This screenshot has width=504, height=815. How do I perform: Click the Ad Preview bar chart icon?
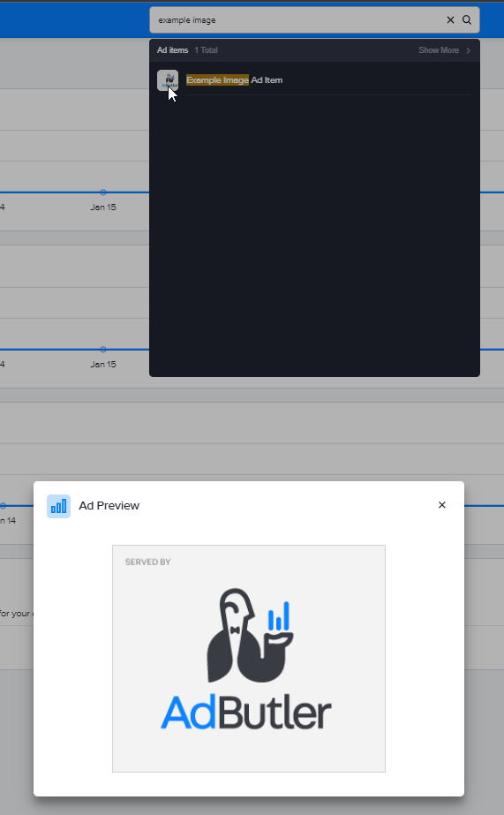coord(59,506)
